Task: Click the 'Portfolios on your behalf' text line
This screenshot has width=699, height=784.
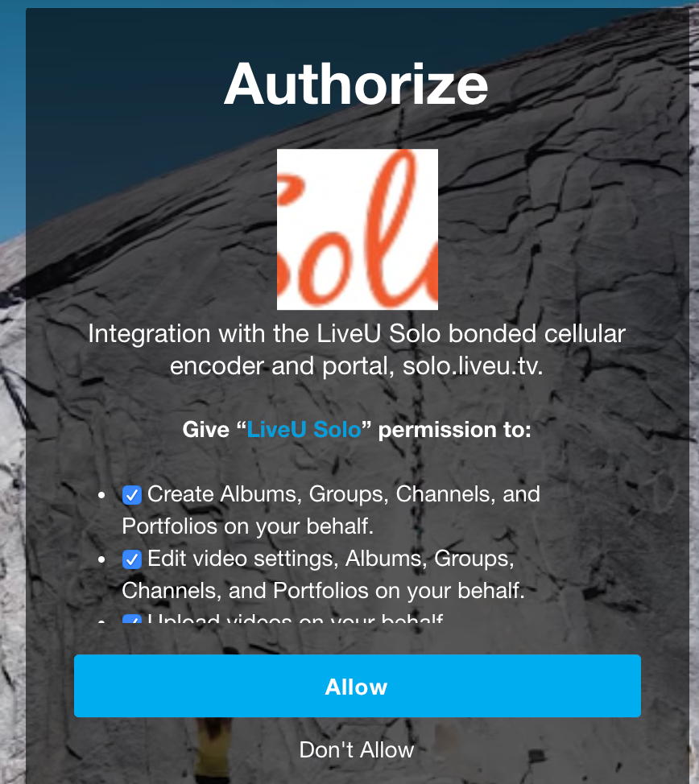Action: click(x=248, y=526)
